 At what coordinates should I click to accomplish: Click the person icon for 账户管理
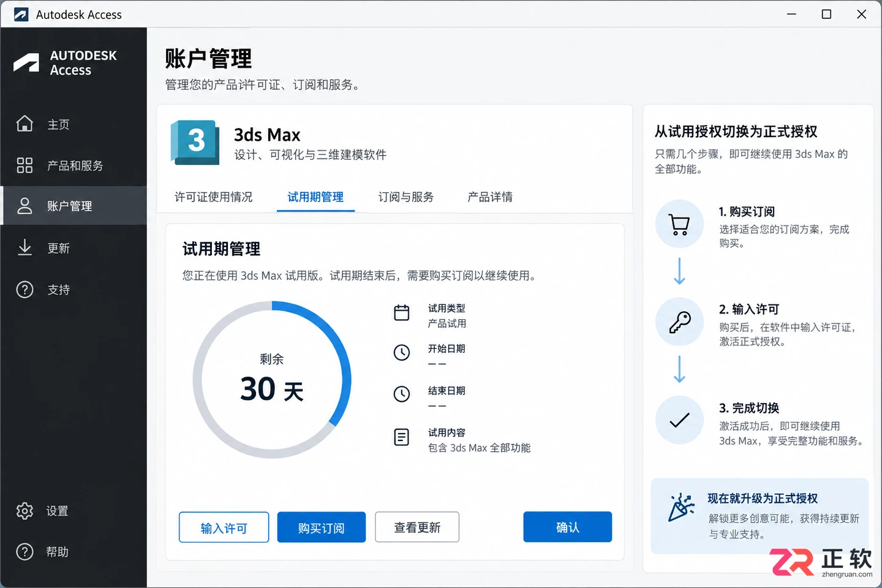[24, 206]
